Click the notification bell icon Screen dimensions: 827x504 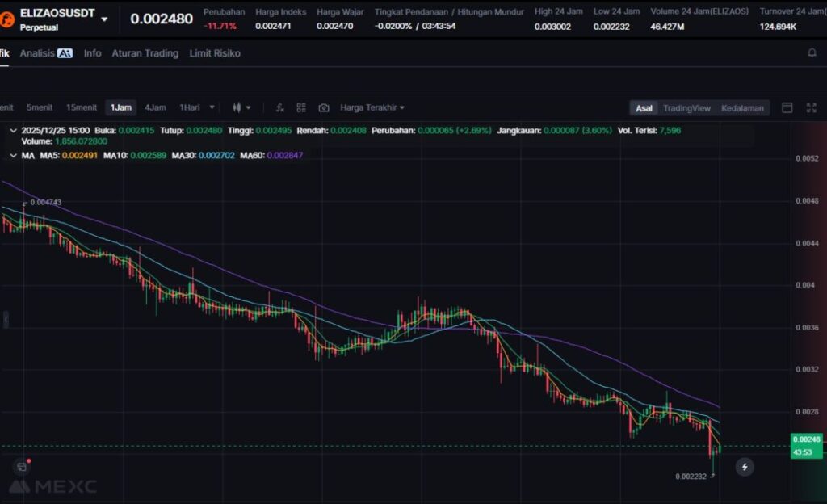tap(812, 53)
